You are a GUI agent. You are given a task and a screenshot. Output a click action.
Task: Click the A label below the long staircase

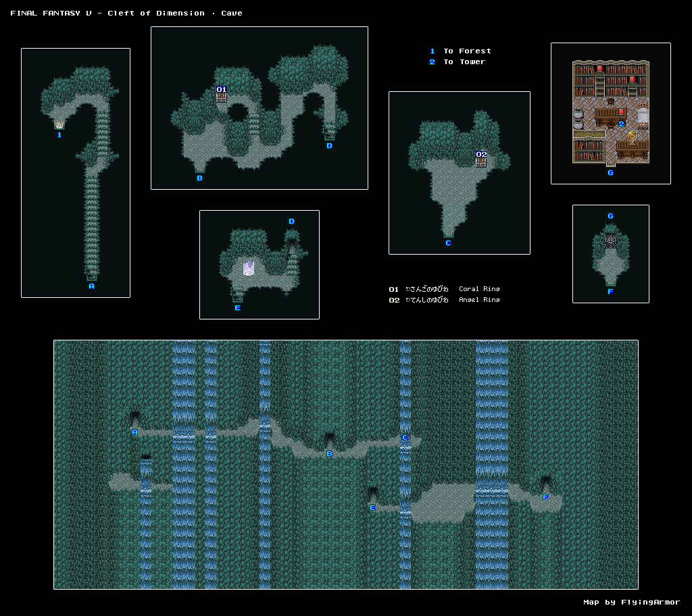coord(91,286)
